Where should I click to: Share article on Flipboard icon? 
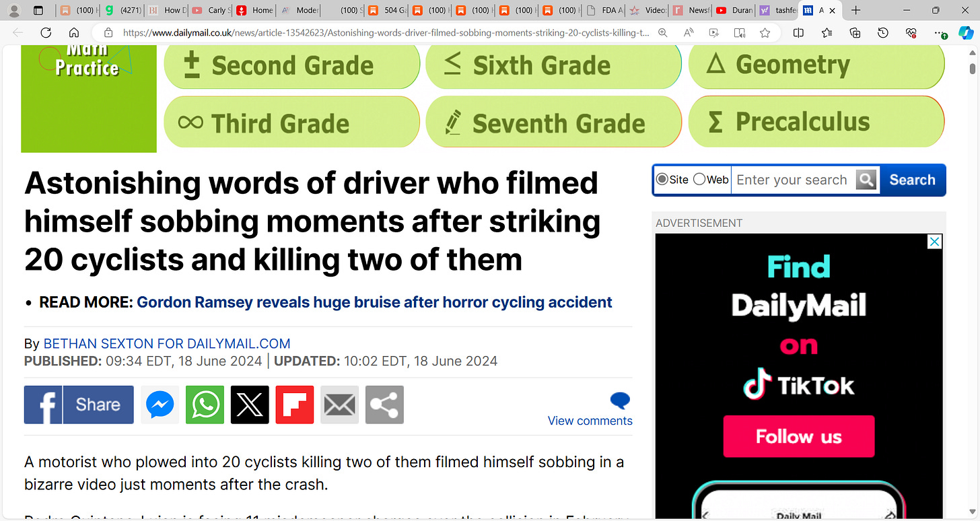(x=295, y=405)
